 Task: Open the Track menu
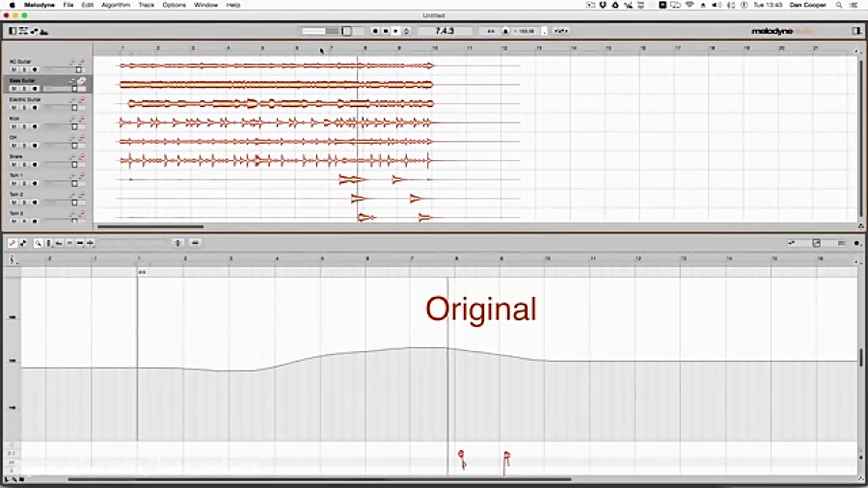pos(147,5)
